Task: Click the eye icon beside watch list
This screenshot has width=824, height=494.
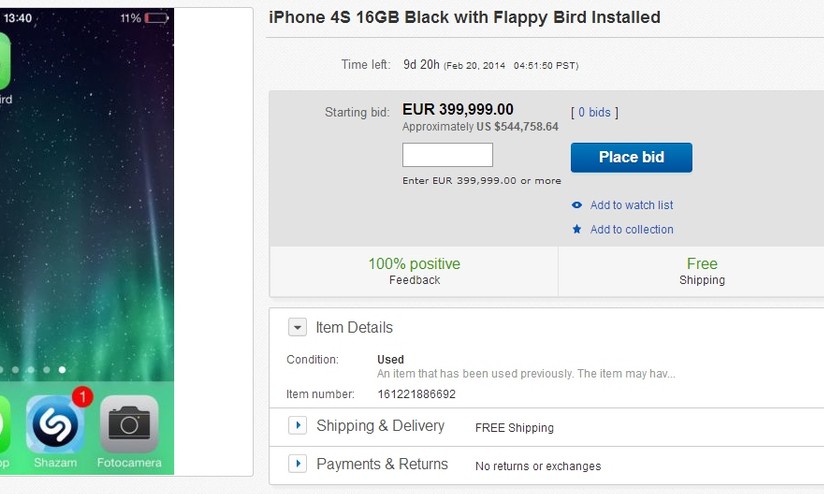Action: pyautogui.click(x=577, y=205)
